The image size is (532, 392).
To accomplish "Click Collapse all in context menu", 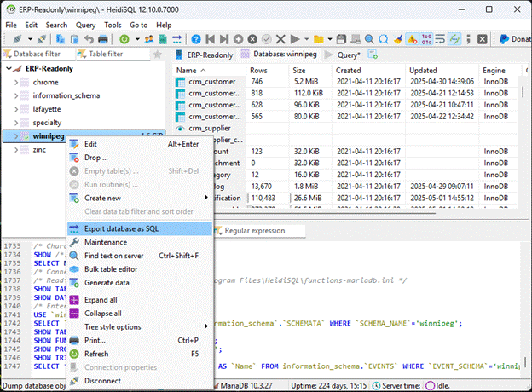I will pos(140,314).
